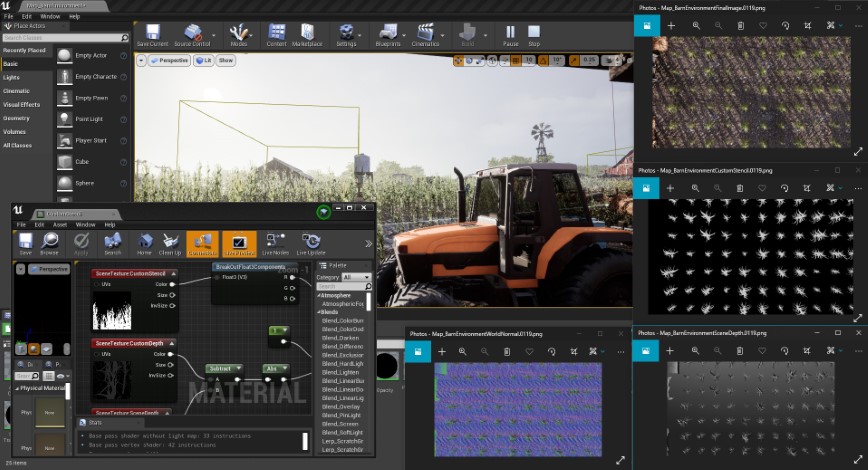868x470 pixels.
Task: Open the Lit view mode dropdown
Action: [202, 60]
